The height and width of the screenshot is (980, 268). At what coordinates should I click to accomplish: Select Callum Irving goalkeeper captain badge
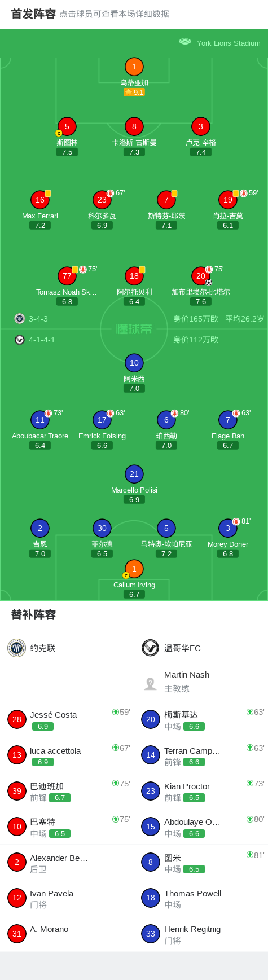134,569
